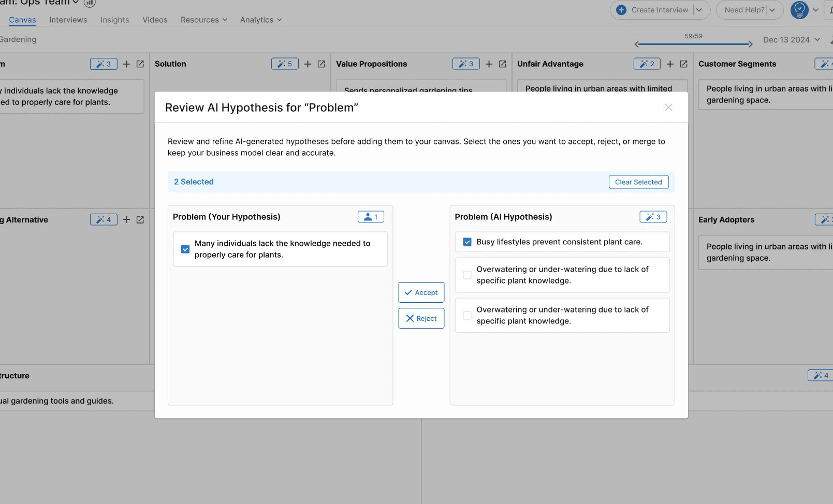This screenshot has width=833, height=504.
Task: Click Clear Selected button
Action: click(638, 182)
